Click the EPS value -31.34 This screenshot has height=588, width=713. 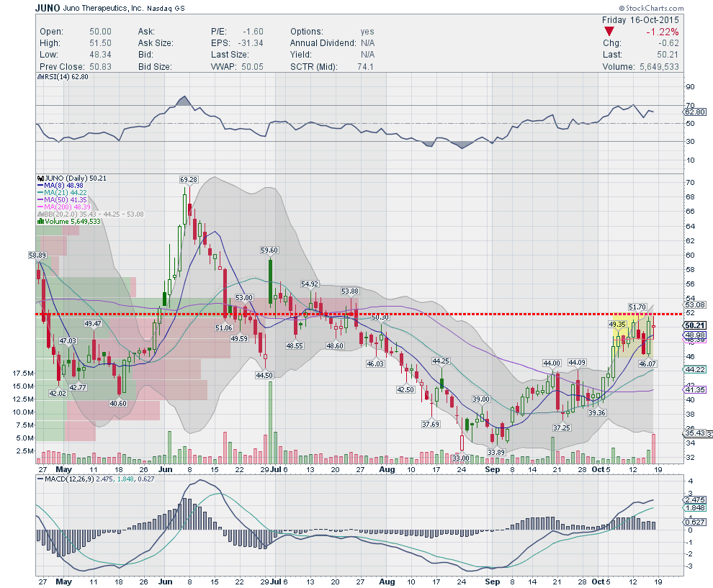click(x=251, y=43)
